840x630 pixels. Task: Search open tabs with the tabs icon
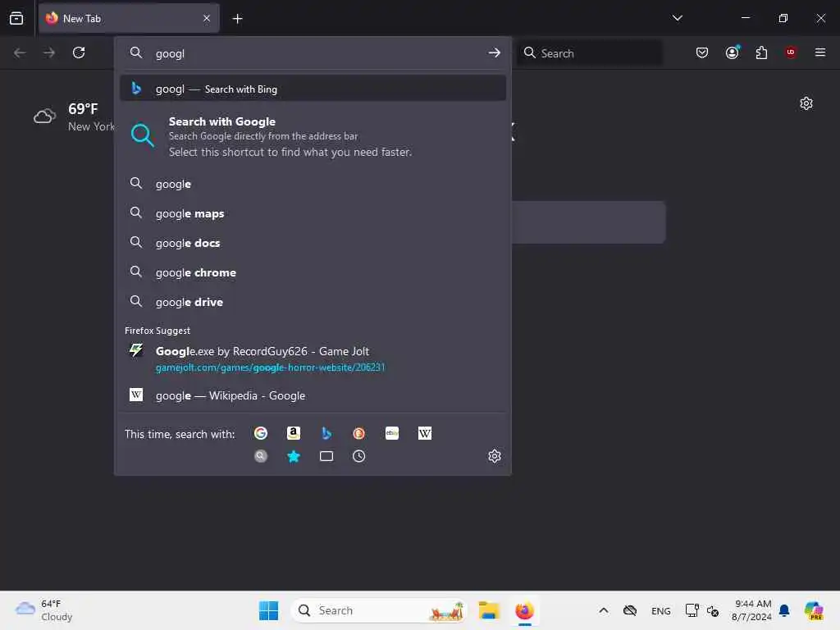[x=326, y=456]
